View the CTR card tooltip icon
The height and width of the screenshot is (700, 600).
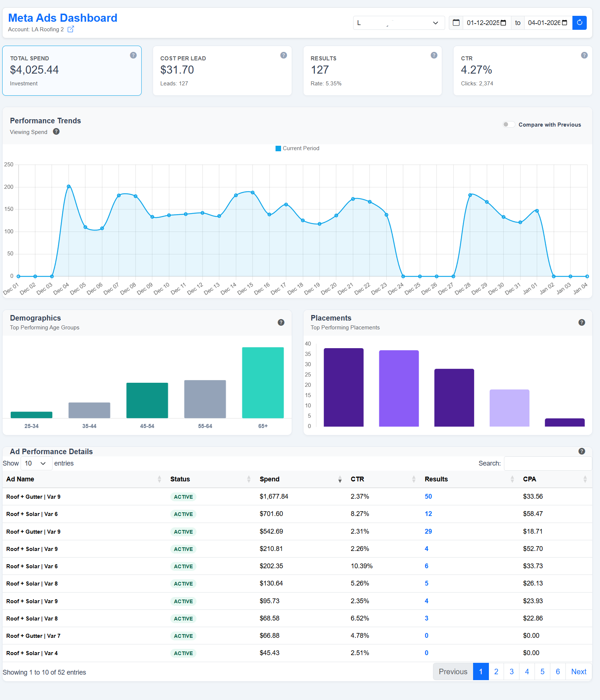(x=584, y=55)
